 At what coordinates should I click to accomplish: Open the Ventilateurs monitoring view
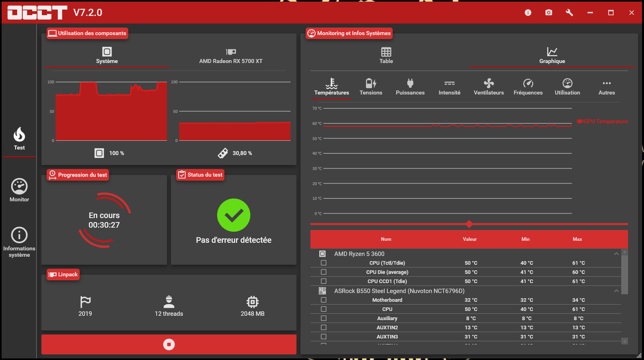tap(489, 87)
